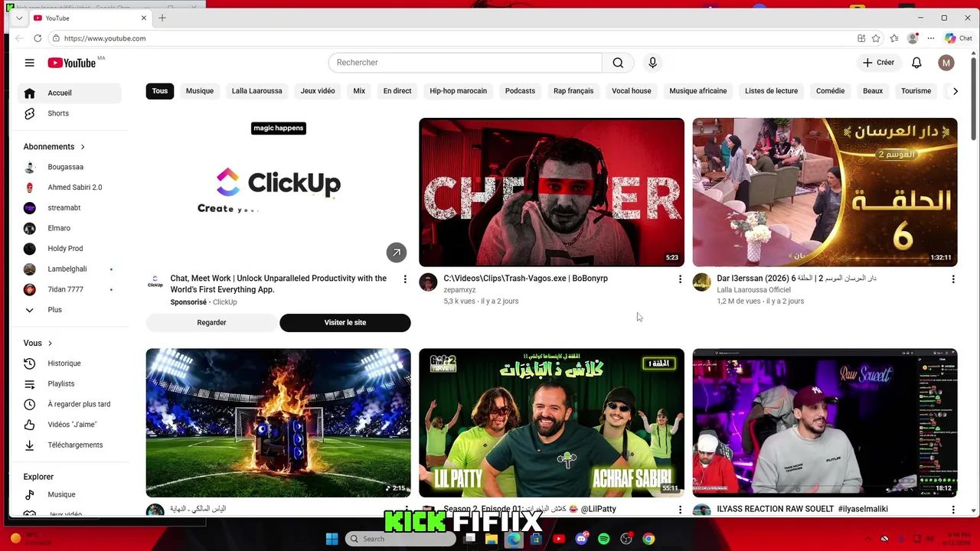Click the browser back arrow
Viewport: 980px width, 551px height.
pos(18,38)
